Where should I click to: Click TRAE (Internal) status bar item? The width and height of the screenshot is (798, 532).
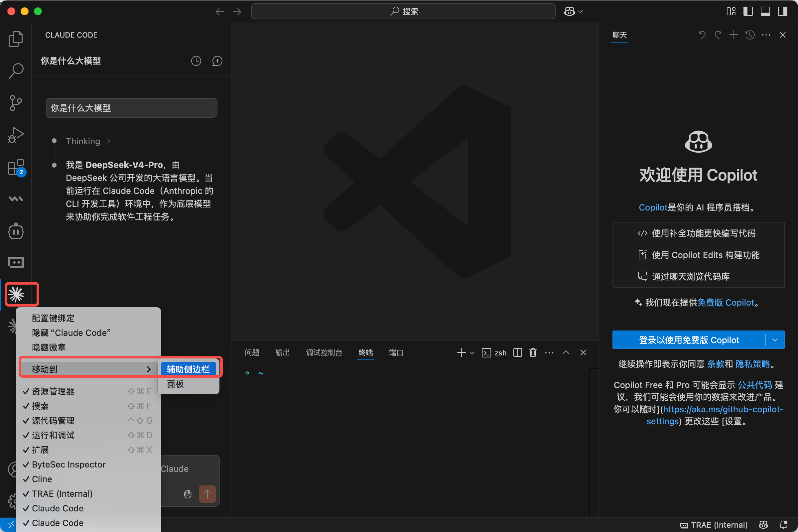click(x=714, y=525)
